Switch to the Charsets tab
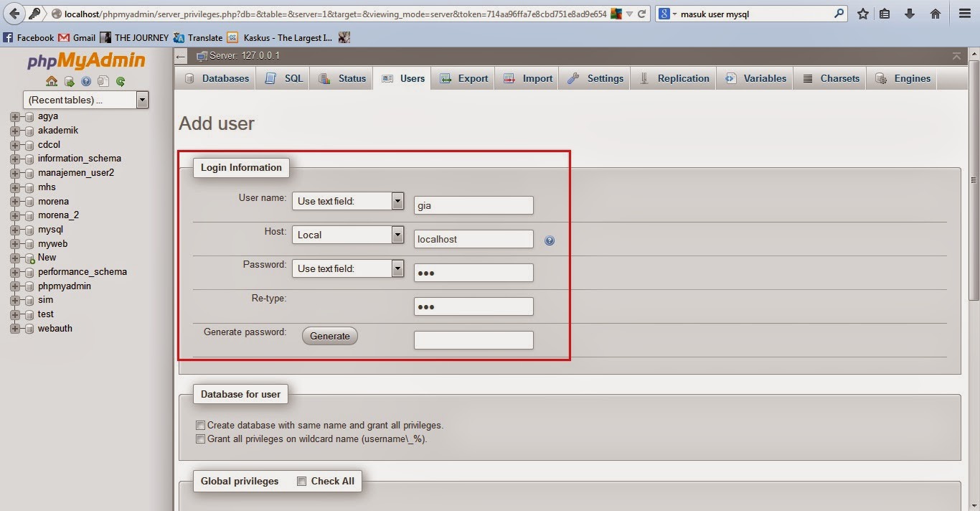 pos(830,79)
